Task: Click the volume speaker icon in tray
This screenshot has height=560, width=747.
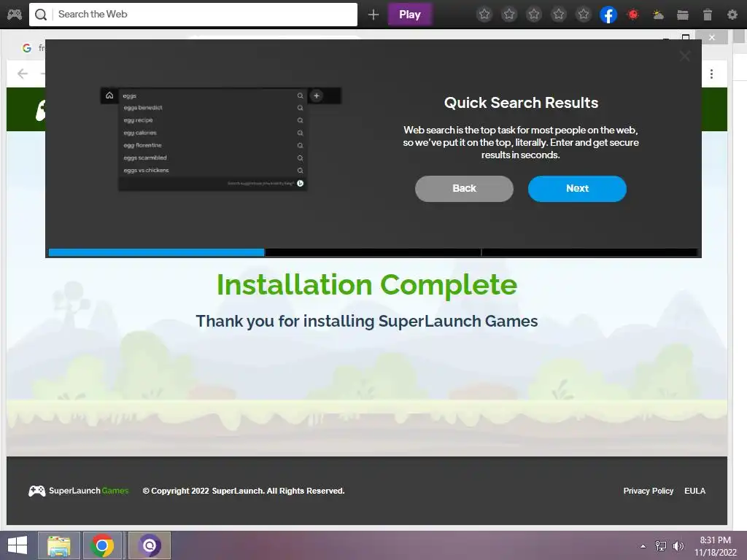Action: pyautogui.click(x=678, y=546)
